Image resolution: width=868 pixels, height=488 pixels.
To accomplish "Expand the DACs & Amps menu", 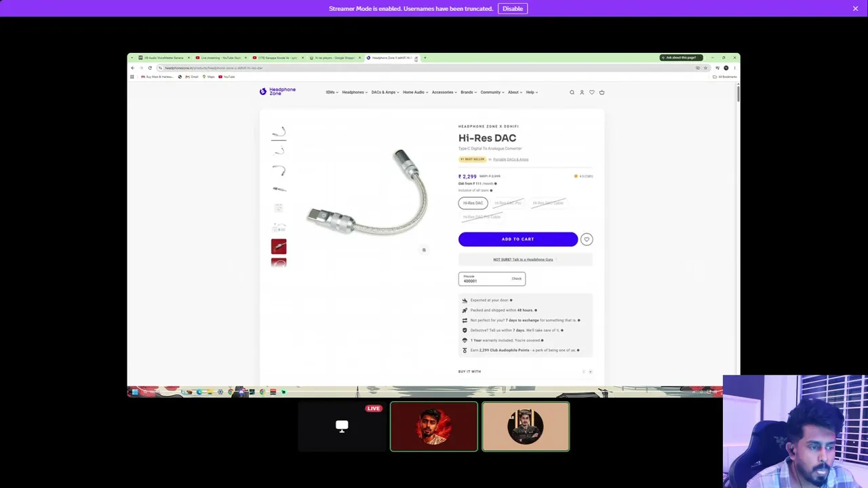I will pos(384,92).
